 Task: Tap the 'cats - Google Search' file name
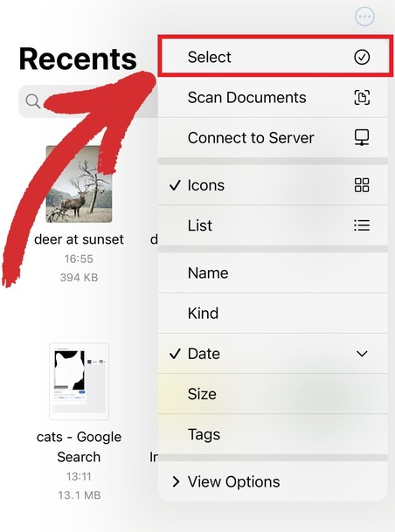[79, 447]
